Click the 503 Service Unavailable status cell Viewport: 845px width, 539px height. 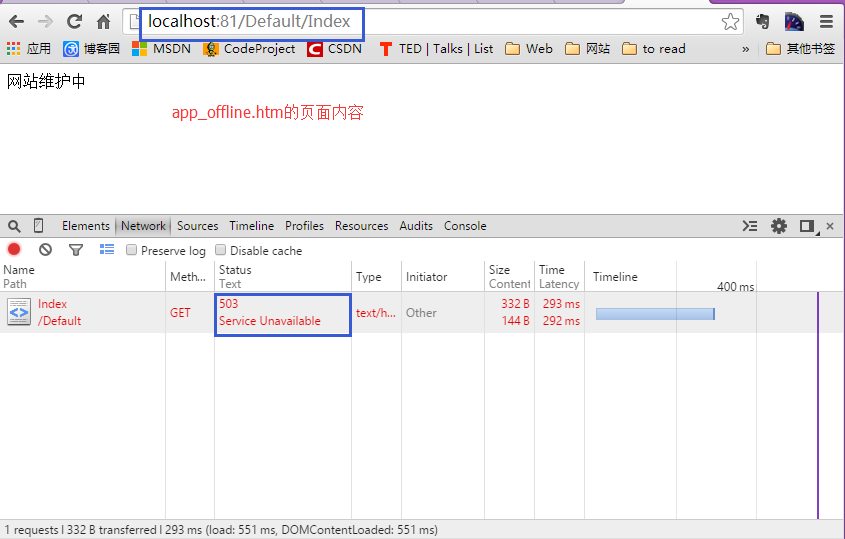click(x=283, y=313)
